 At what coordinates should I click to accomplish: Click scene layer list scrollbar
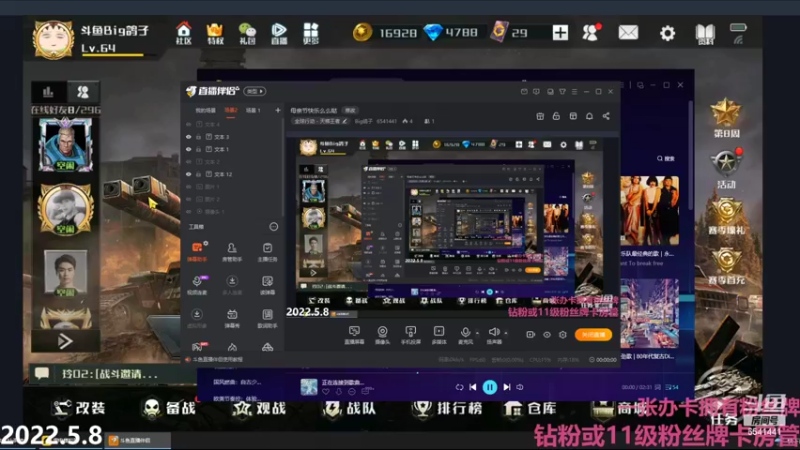pos(283,168)
